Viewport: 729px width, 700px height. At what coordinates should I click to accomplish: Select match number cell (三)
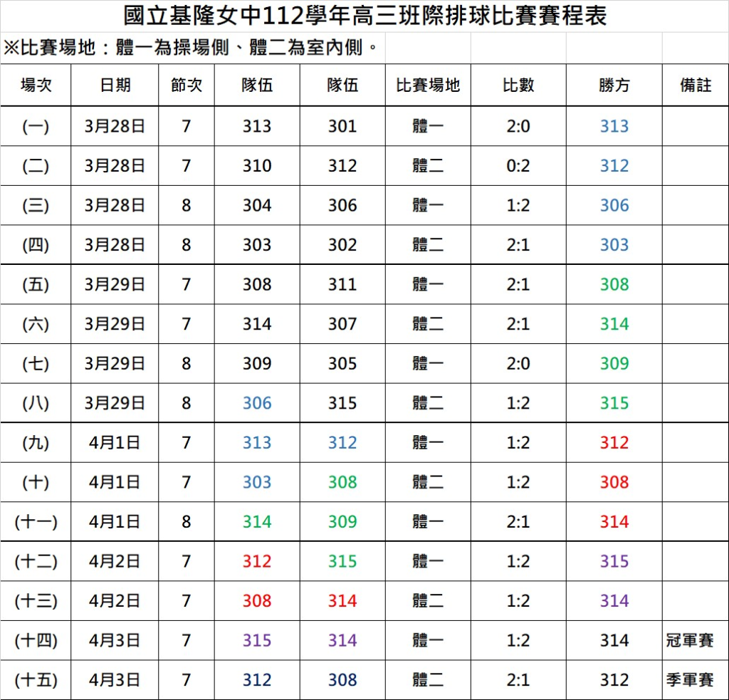click(x=36, y=205)
